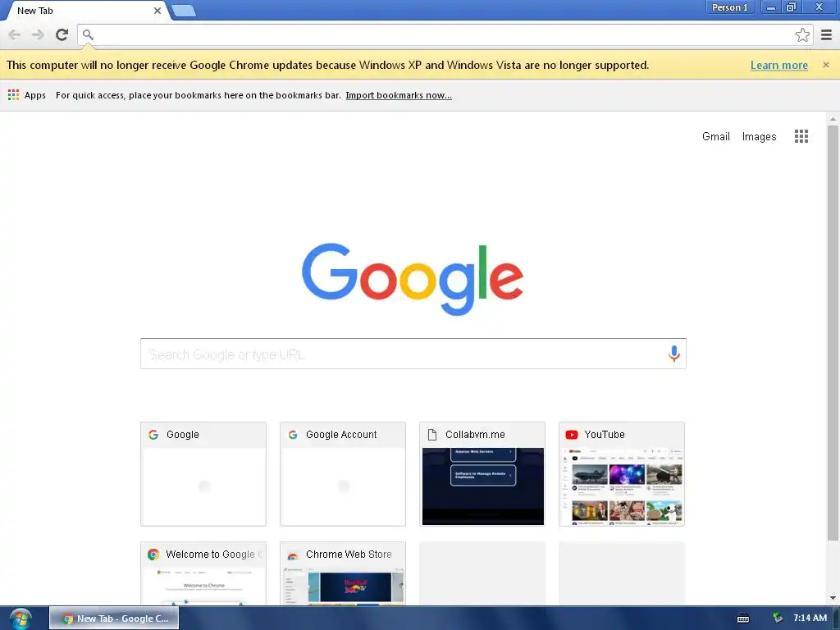Click the magnifier icon in address bar
Screen dimensions: 840x630
tap(88, 34)
